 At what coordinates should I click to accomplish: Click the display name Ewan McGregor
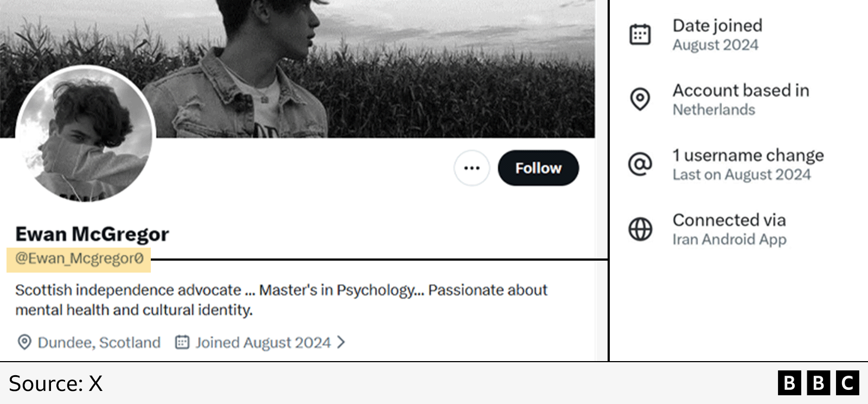(92, 234)
